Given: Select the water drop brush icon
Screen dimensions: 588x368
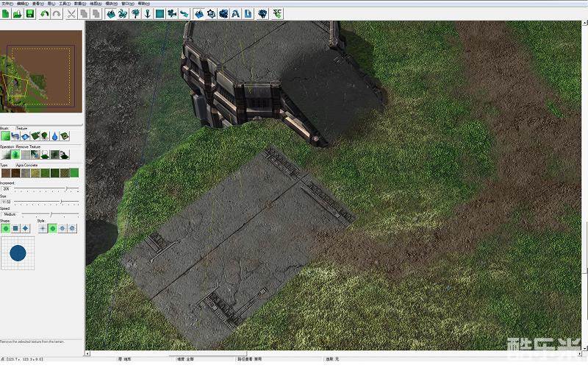Looking at the screenshot, I should 54,136.
